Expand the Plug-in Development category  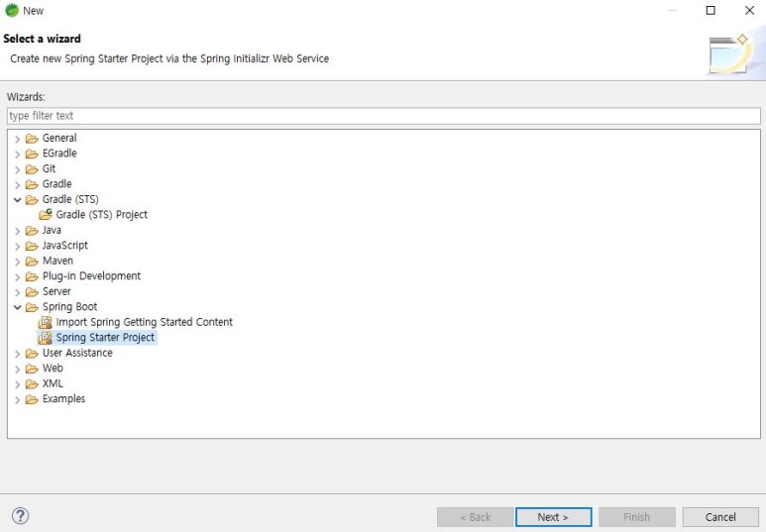coord(17,277)
